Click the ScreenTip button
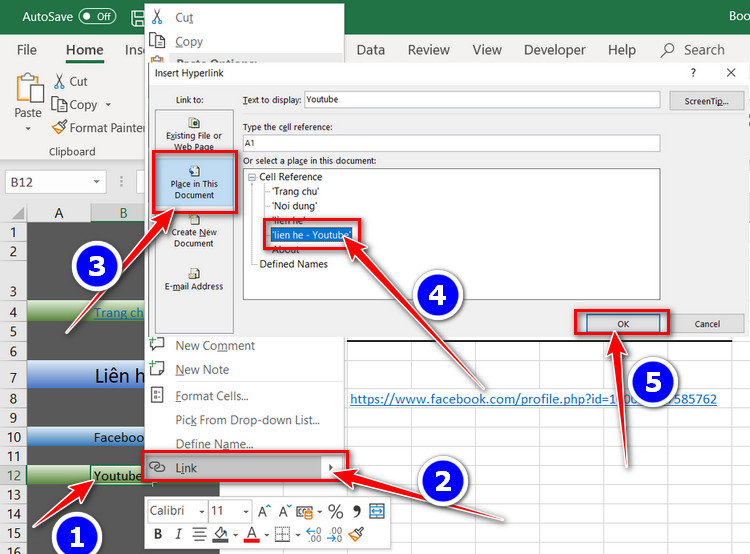The image size is (750, 554). coord(706,101)
